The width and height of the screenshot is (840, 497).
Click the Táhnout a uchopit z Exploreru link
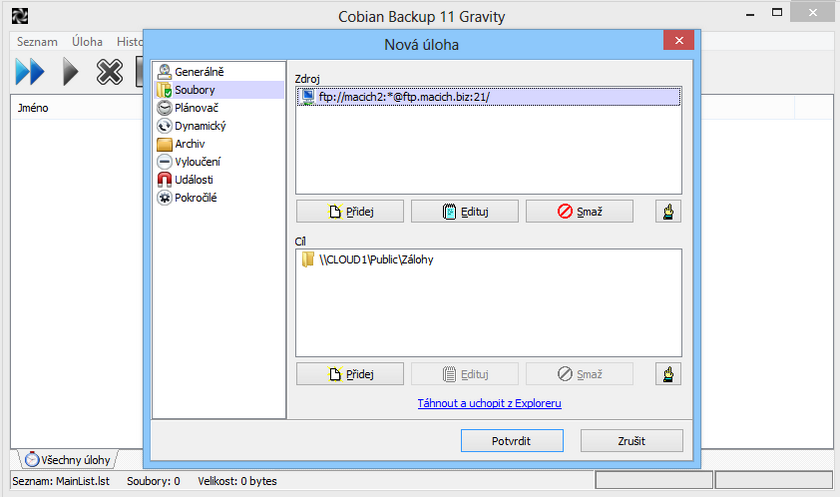pos(489,403)
